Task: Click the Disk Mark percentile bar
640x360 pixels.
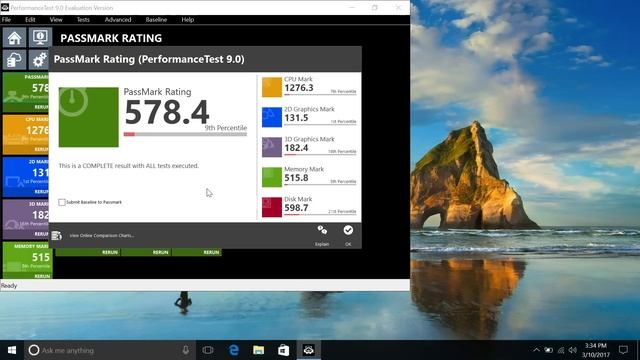Action: coord(320,215)
